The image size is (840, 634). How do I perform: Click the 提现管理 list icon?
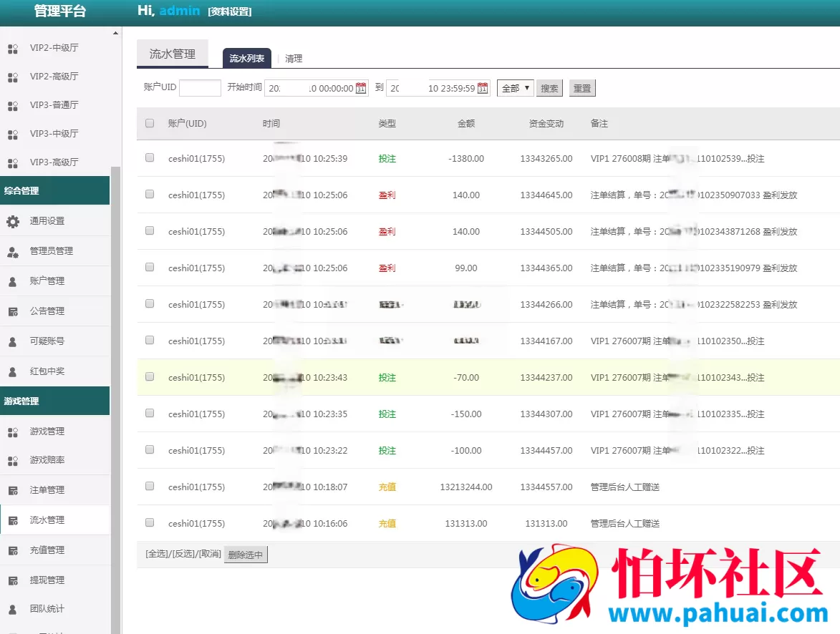coord(13,580)
